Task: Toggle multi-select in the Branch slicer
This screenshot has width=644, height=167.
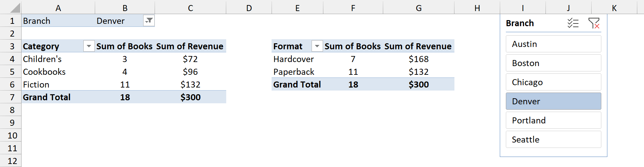Action: 573,23
